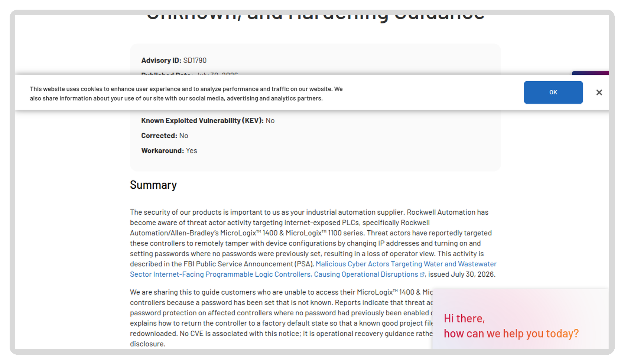Select the "Workaround: Yes" line
624x364 pixels.
tap(169, 151)
